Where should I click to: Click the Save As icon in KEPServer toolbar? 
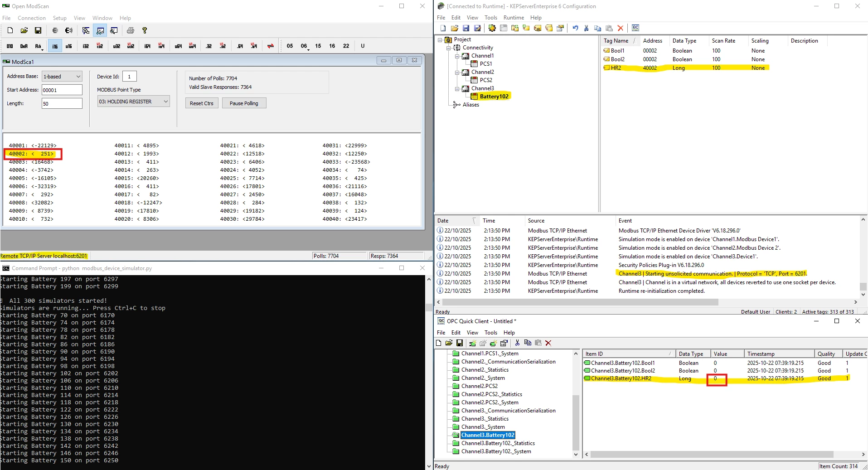pos(477,28)
